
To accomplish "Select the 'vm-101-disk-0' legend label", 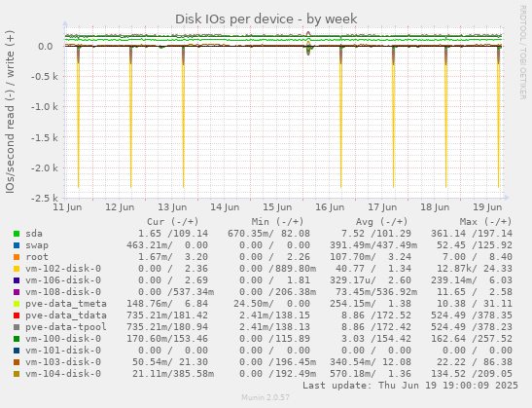I will pyautogui.click(x=63, y=351).
